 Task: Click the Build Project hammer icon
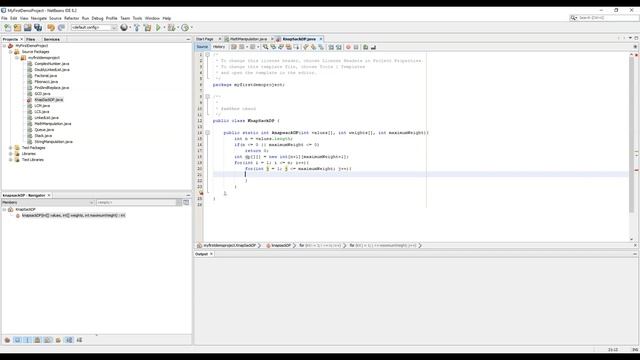(x=137, y=27)
